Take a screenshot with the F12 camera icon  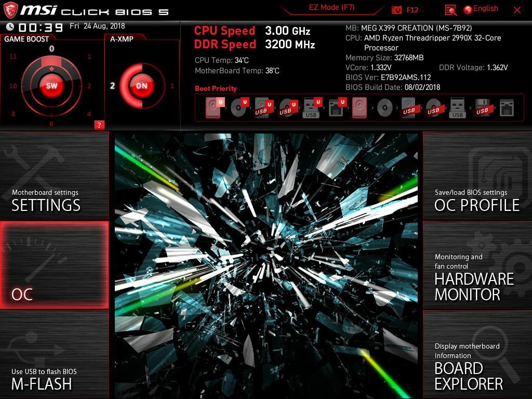pyautogui.click(x=396, y=10)
